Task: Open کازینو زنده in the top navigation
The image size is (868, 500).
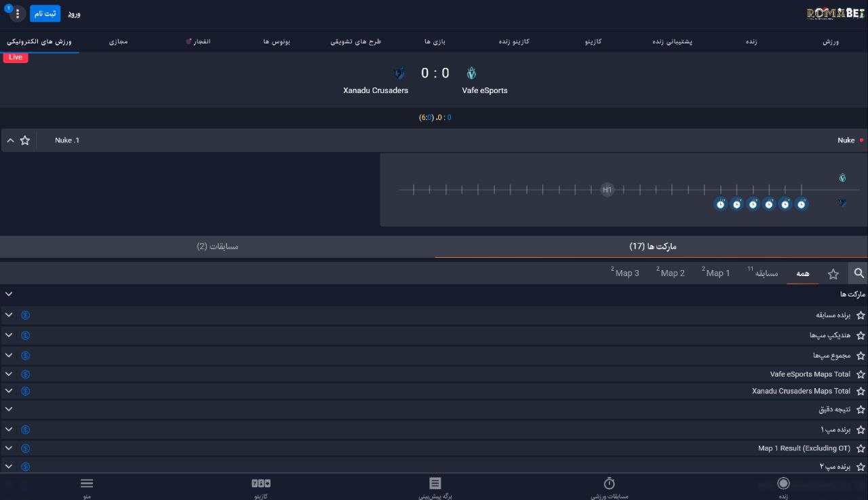Action: coord(514,41)
